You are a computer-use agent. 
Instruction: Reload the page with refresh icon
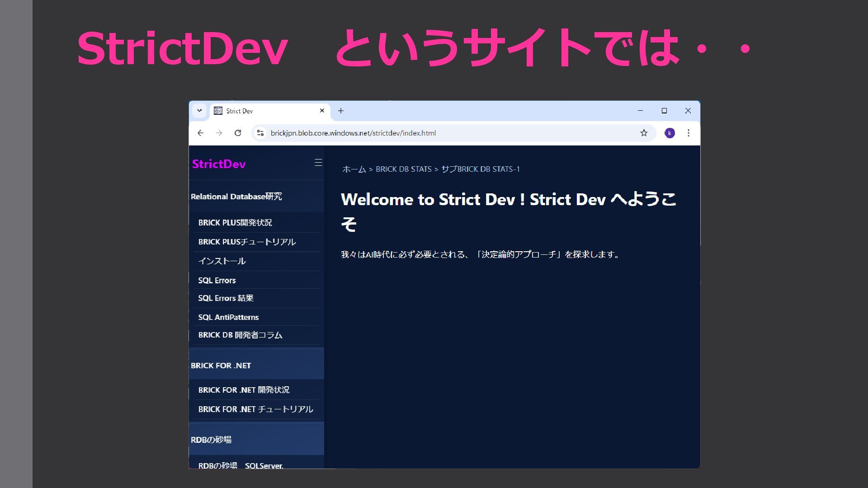[238, 133]
